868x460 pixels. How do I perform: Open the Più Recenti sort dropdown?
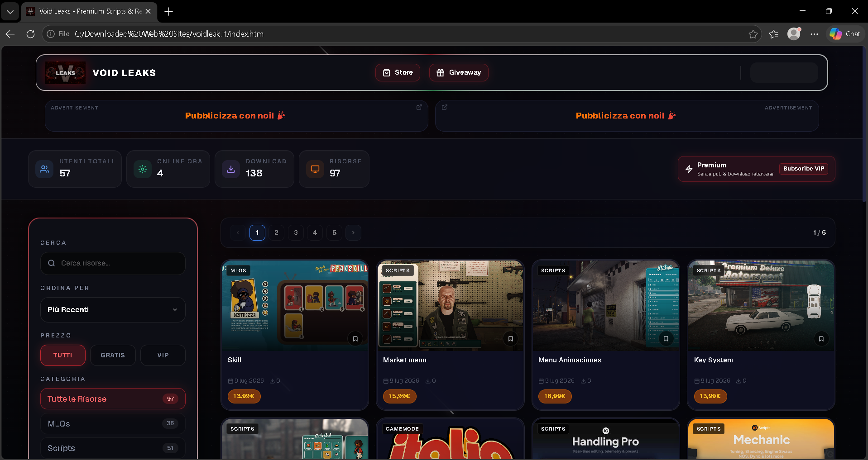pos(113,310)
